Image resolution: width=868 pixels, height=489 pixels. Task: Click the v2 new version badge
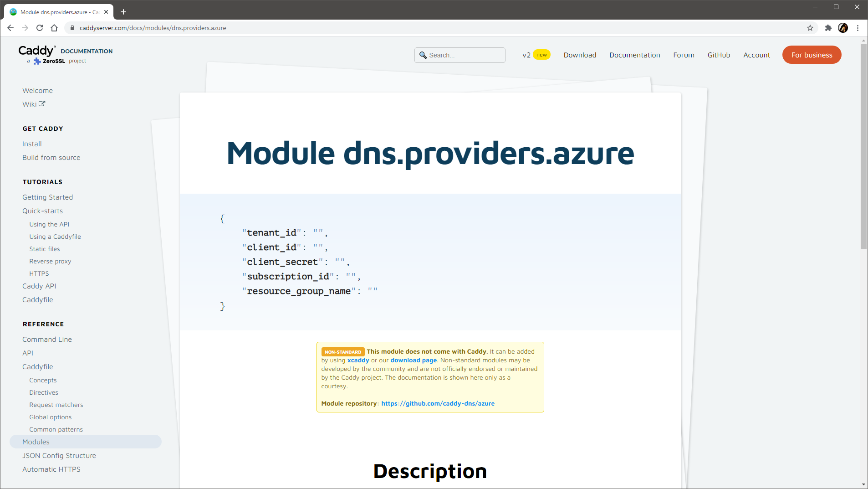tap(535, 55)
